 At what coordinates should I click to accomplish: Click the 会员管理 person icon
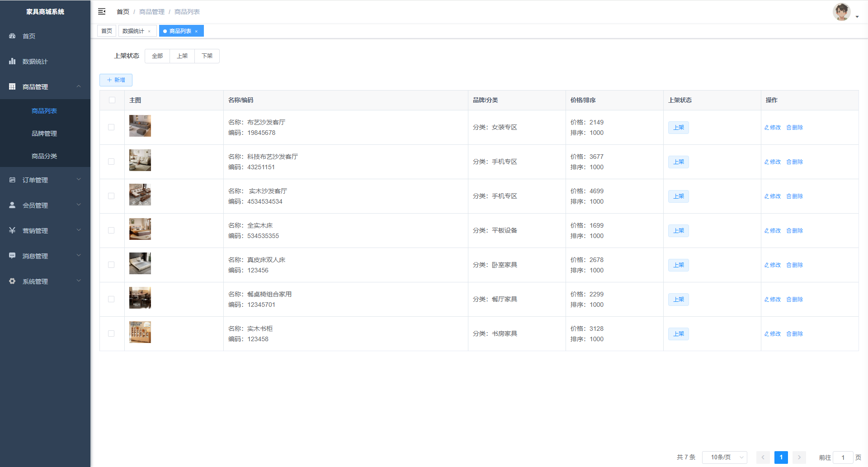12,205
